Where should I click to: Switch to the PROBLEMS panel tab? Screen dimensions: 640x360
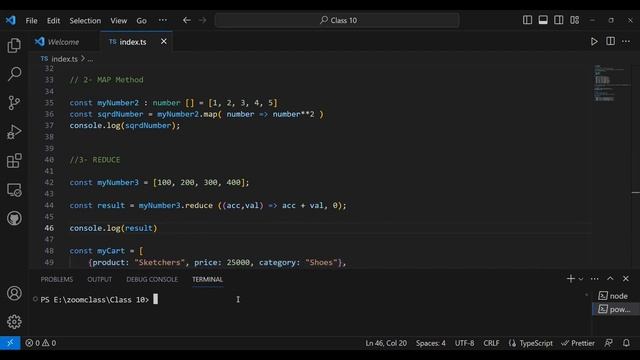click(x=57, y=279)
